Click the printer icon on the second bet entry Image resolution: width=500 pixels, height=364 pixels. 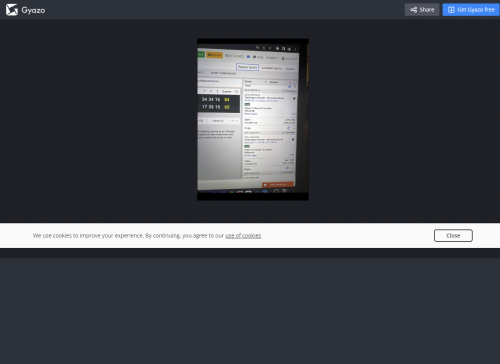coord(293,139)
